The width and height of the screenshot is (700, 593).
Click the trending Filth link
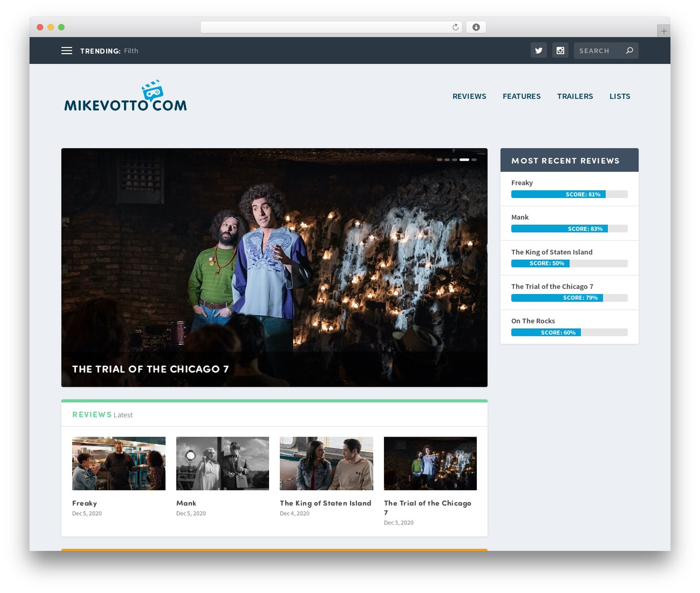[131, 51]
